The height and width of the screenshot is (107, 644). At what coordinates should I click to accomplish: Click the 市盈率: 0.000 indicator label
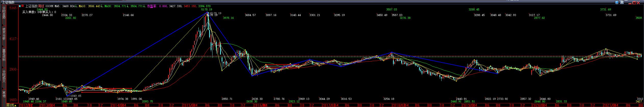(157, 6)
